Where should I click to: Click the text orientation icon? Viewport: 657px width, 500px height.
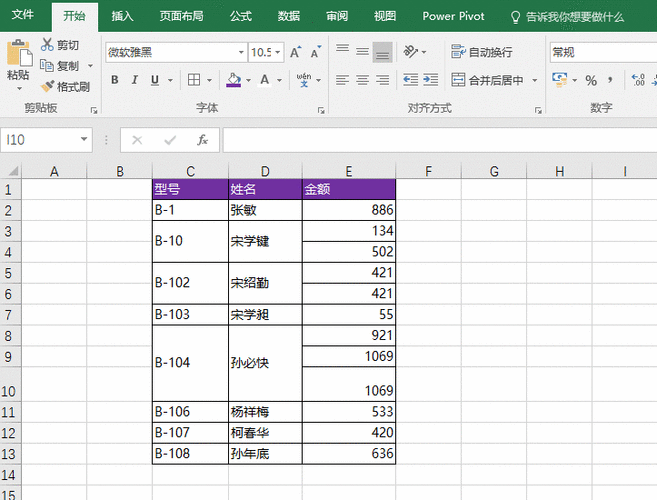[x=411, y=52]
